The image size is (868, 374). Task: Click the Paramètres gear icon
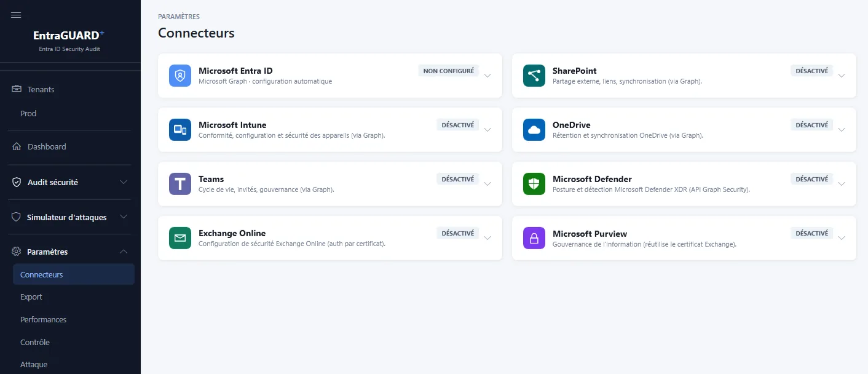(x=17, y=252)
